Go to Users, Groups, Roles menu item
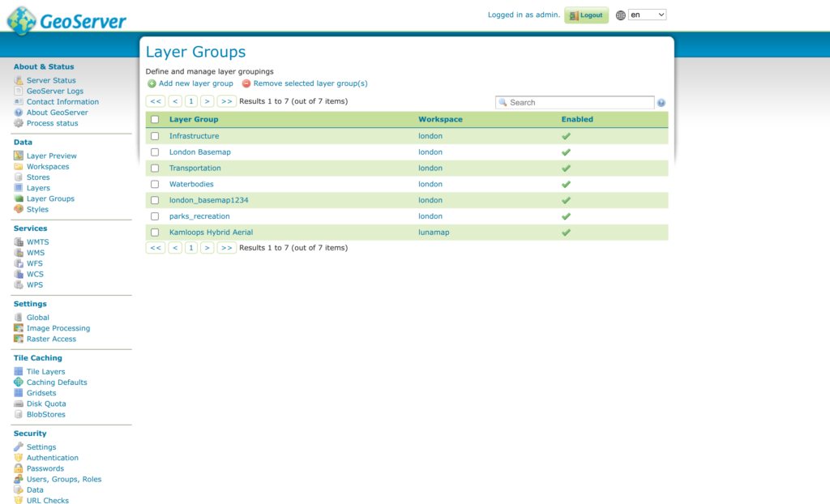The image size is (830, 504). 64,479
